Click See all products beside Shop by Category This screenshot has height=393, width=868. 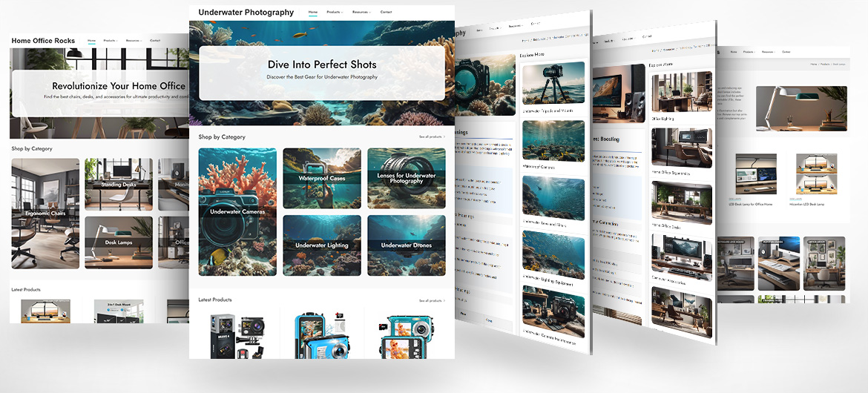coord(432,136)
